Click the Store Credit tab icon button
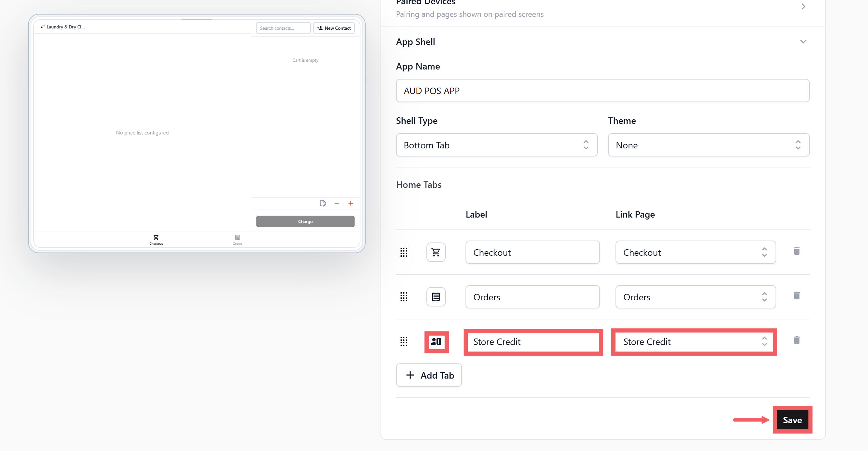 [x=436, y=342]
